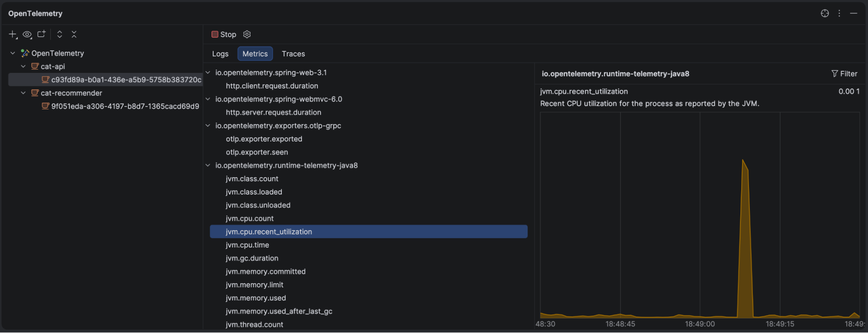This screenshot has width=868, height=333.
Task: Click the 9f051eda instance cup icon
Action: (x=45, y=106)
